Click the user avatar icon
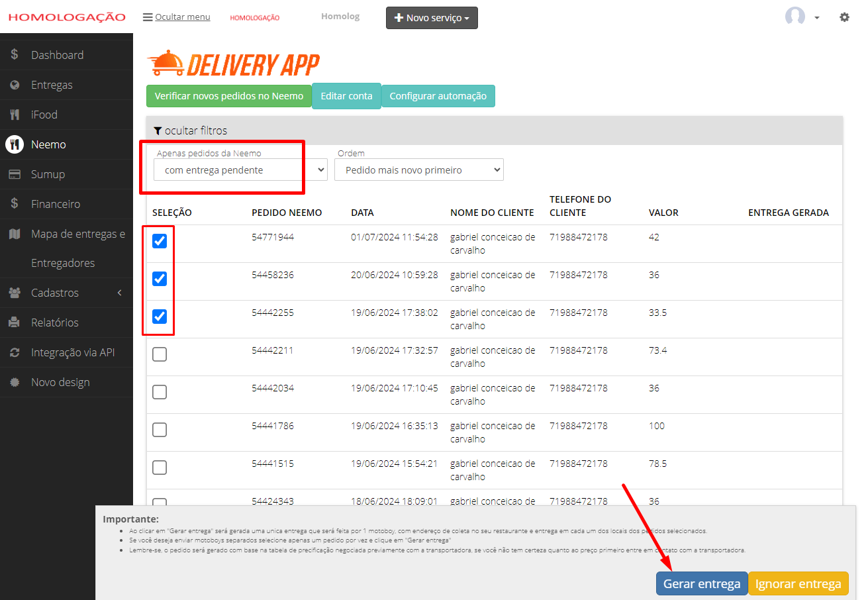 (795, 17)
